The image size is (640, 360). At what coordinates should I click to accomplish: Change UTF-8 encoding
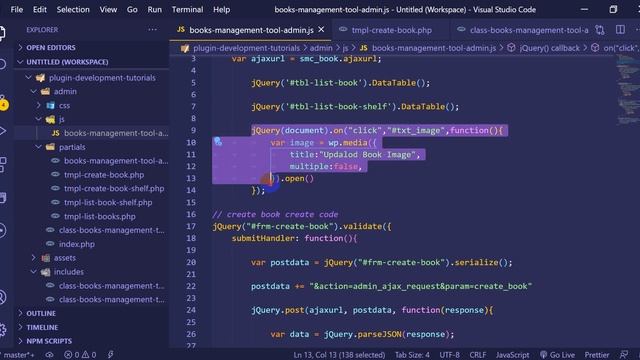449,355
